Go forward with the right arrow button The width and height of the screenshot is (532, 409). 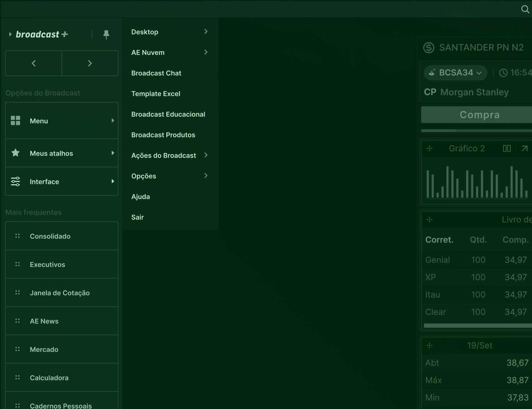click(90, 63)
